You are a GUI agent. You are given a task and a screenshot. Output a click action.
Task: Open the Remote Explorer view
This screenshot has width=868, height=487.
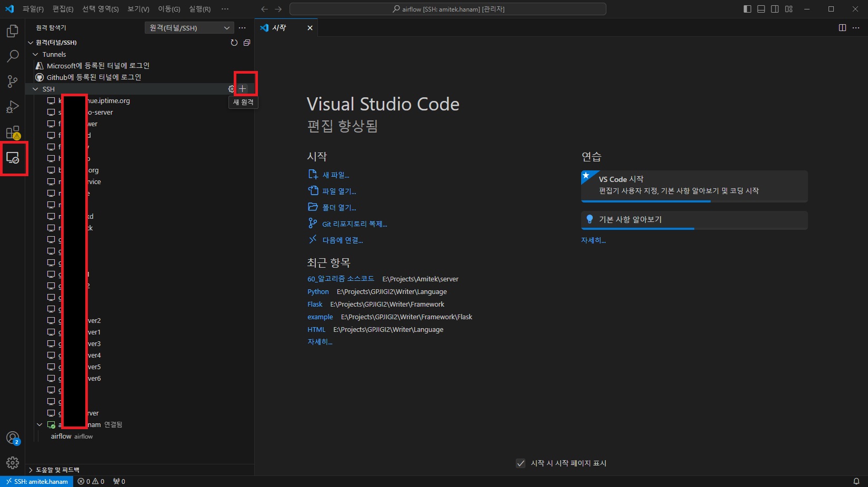pyautogui.click(x=13, y=158)
